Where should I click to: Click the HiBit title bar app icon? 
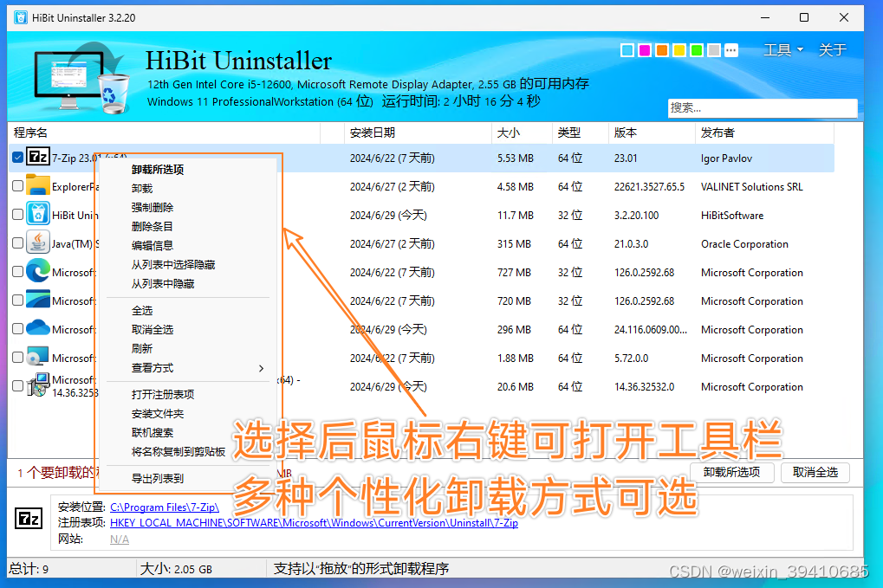(20, 17)
